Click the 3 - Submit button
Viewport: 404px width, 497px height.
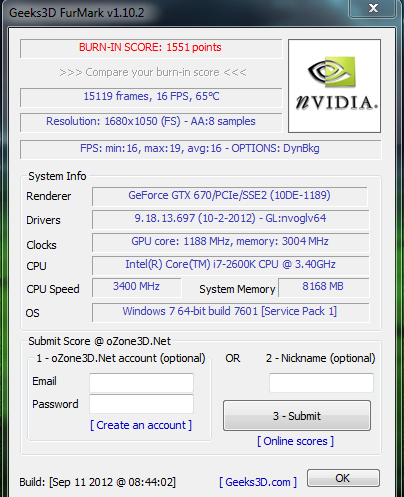click(x=297, y=416)
